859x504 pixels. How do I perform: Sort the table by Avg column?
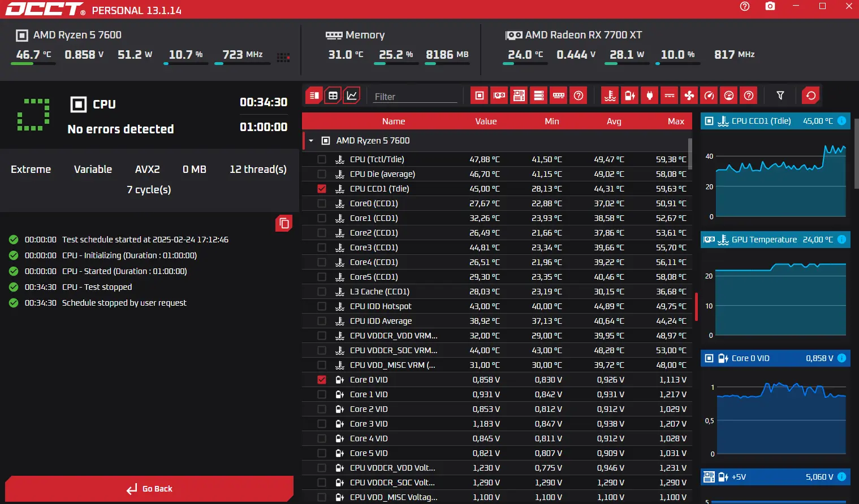point(614,121)
